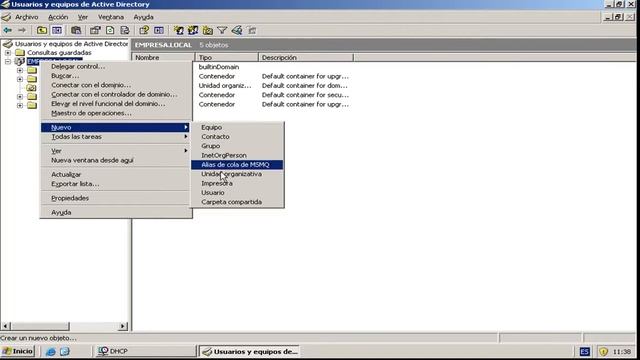Choose Buscar from the context menu
The height and width of the screenshot is (360, 640).
click(115, 76)
